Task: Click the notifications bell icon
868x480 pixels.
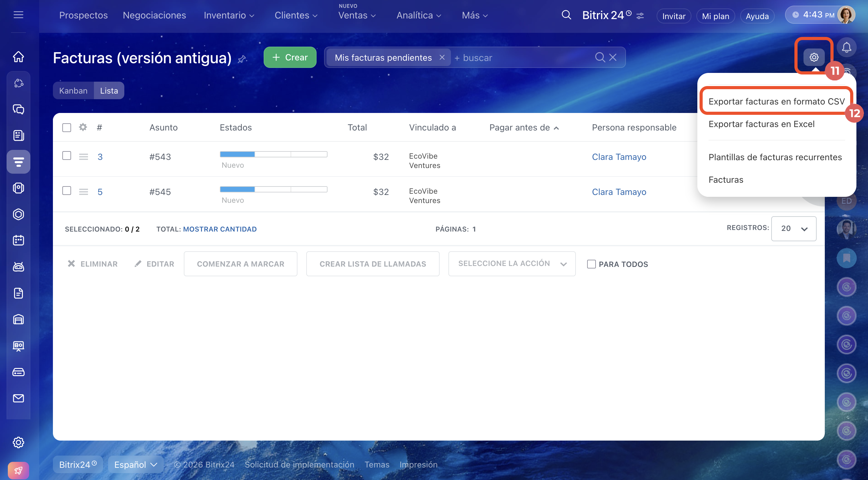Action: tap(846, 48)
